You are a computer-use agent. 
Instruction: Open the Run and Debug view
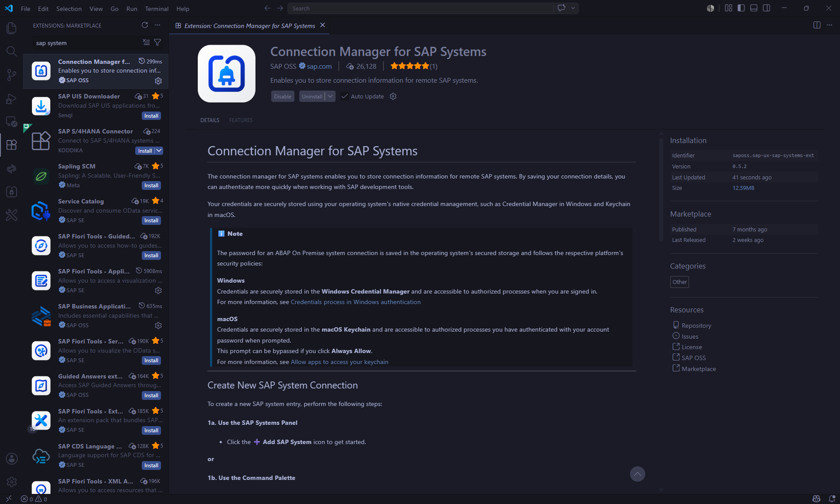(x=11, y=99)
